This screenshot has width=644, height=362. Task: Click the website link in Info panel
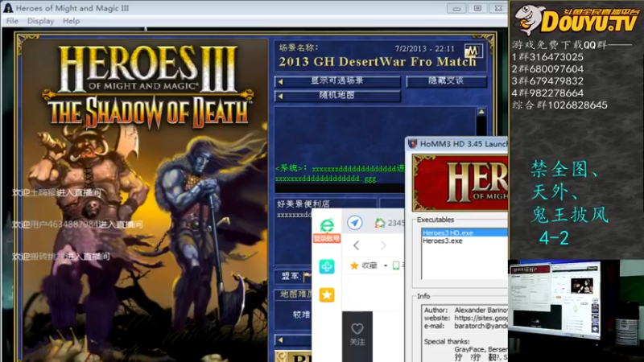pos(481,318)
